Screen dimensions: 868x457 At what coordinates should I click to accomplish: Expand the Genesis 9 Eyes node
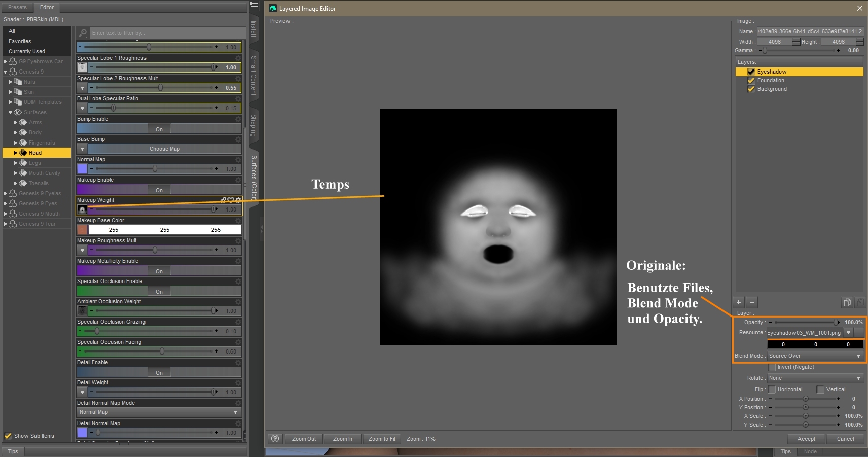point(6,203)
